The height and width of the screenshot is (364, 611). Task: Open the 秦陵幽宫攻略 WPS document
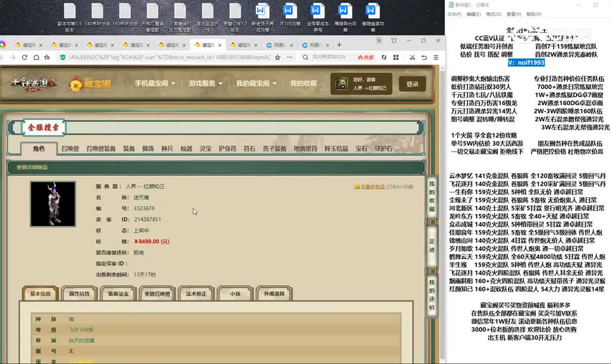373,17
